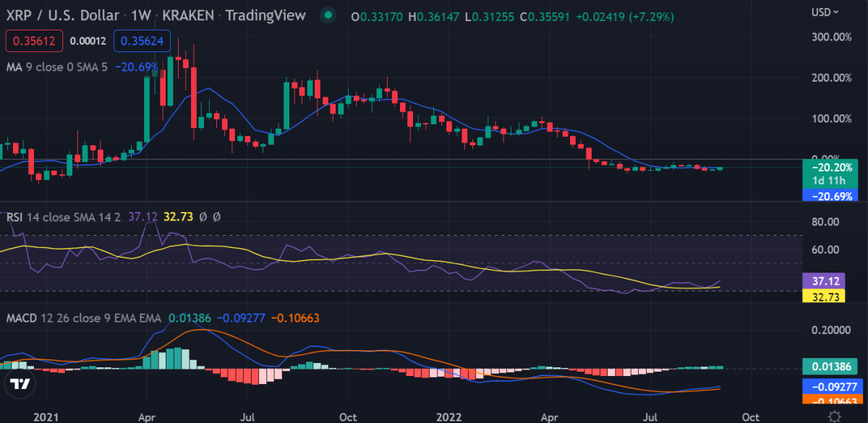Click the blue buy price 0.35624
Screen dimensions: 868x423
pyautogui.click(x=141, y=41)
